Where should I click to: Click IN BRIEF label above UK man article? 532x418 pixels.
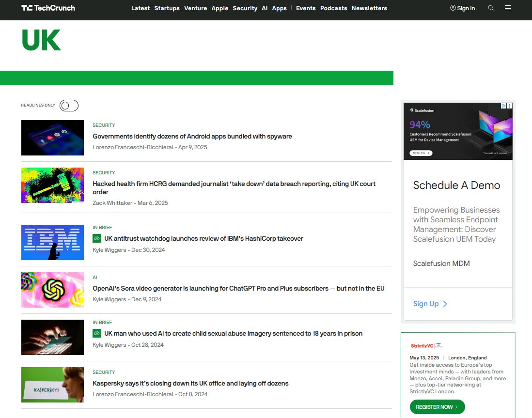(x=102, y=322)
